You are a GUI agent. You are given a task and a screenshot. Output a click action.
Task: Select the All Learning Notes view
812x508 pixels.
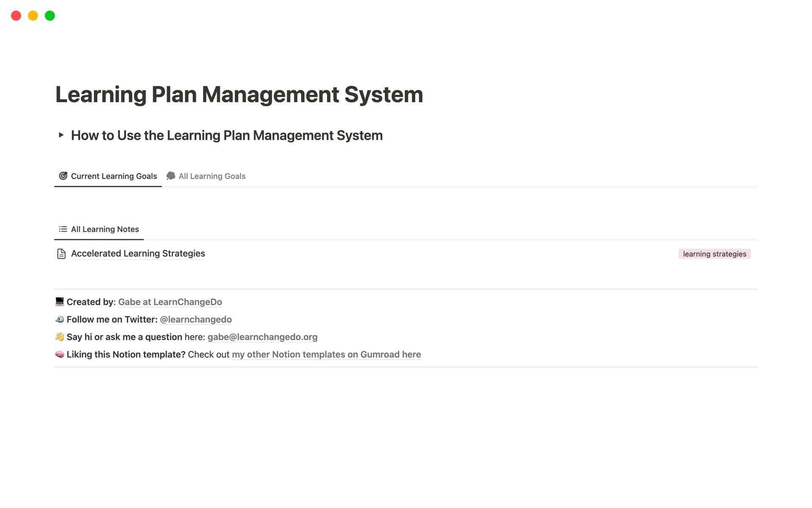tap(105, 229)
